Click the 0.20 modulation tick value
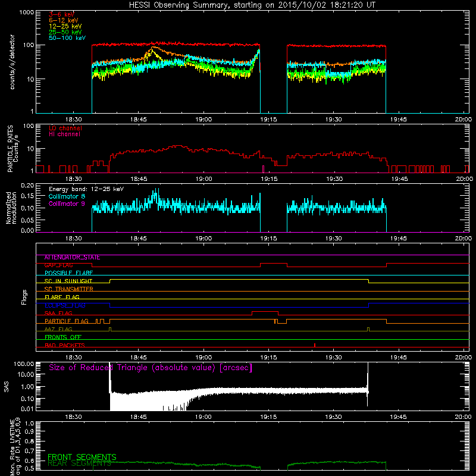 click(27, 185)
